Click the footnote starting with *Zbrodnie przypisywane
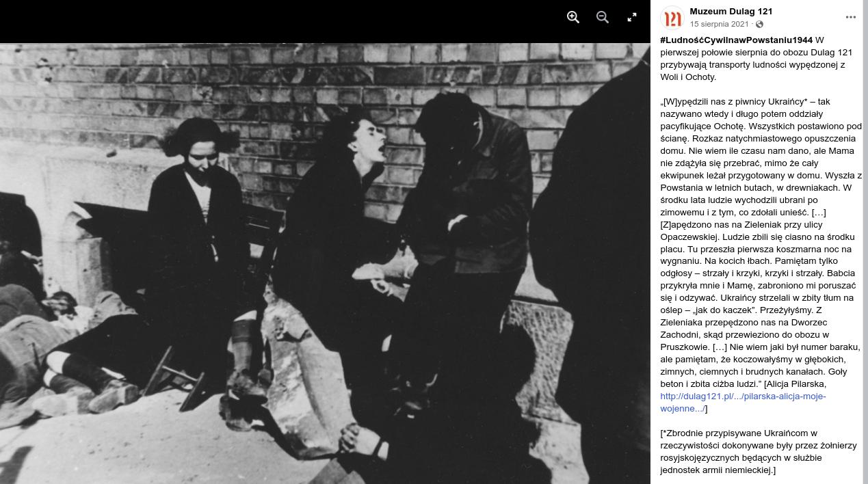The image size is (868, 484). [x=759, y=452]
